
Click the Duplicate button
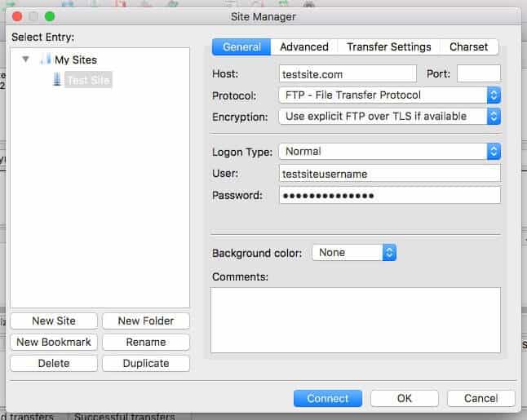pos(146,363)
